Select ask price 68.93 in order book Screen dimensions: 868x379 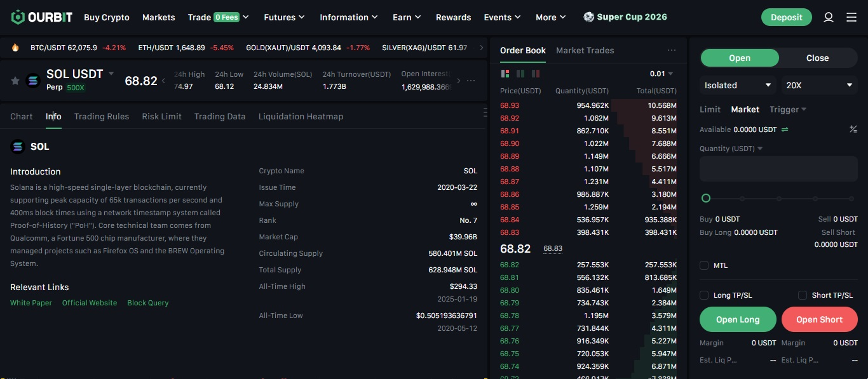[510, 105]
